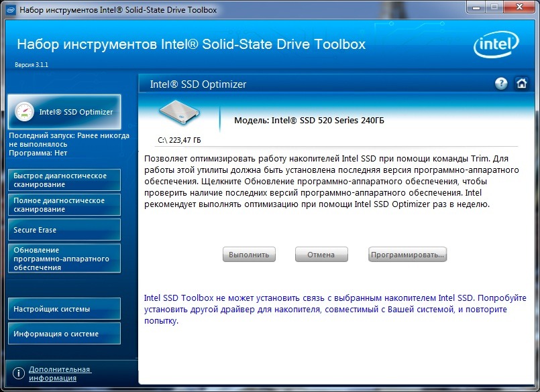Open Информация о системе

tap(64, 334)
